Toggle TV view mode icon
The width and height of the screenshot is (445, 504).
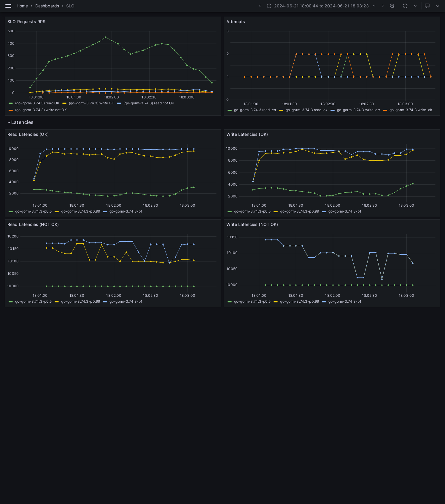427,6
